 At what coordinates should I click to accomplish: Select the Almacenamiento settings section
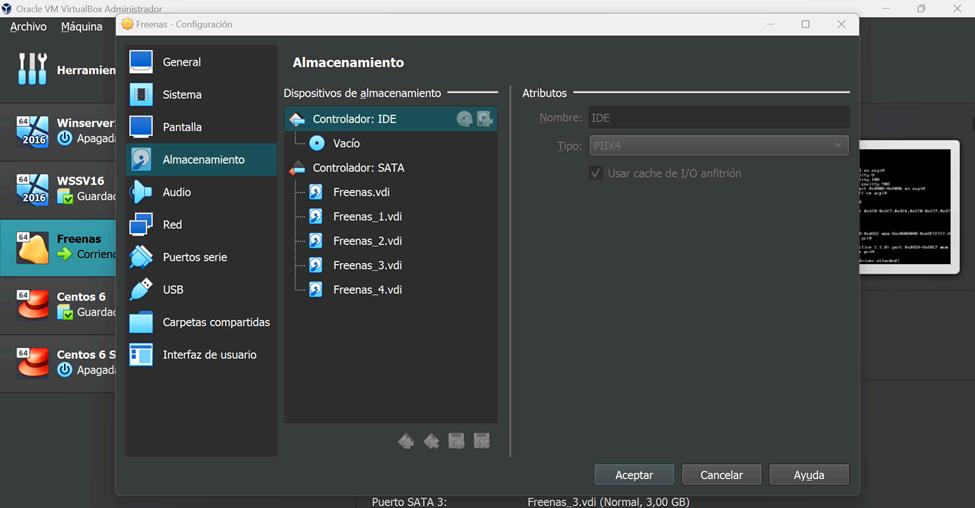(201, 160)
